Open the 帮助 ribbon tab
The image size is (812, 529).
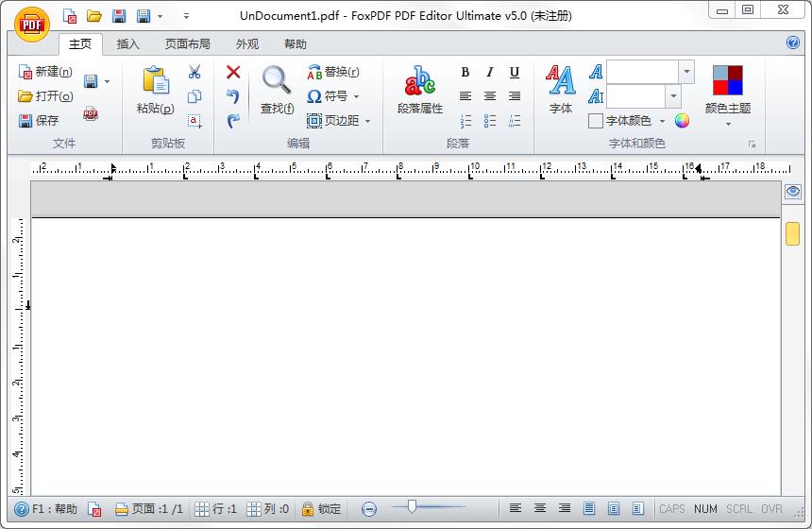click(296, 44)
